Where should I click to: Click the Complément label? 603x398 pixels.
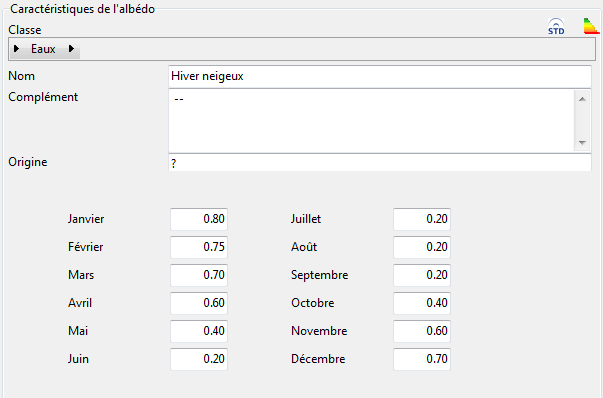[43, 97]
